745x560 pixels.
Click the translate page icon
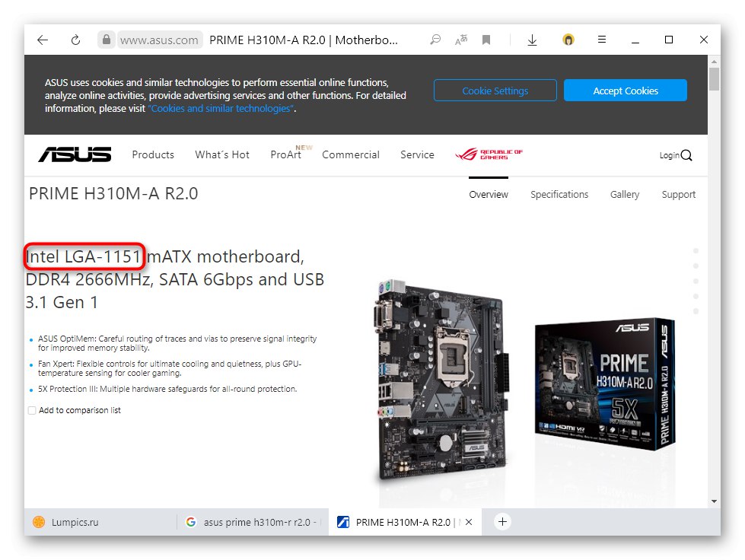pos(461,40)
